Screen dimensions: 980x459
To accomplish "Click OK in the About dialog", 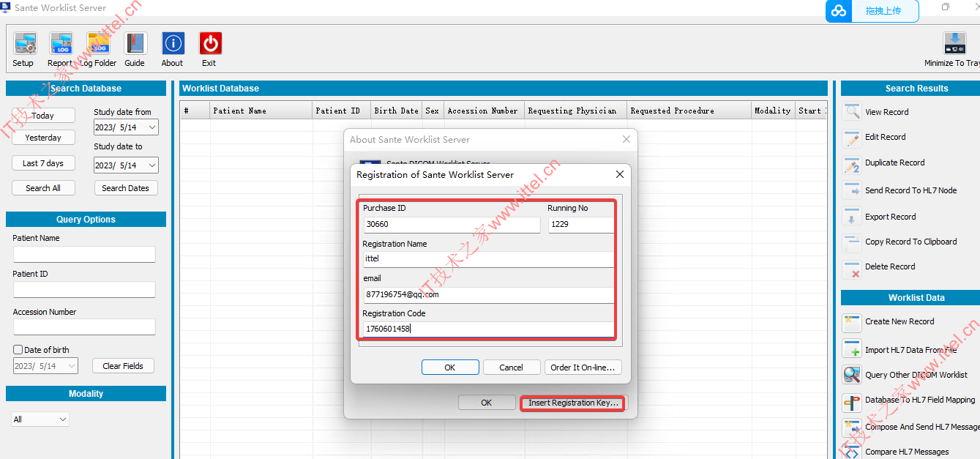I will (487, 403).
